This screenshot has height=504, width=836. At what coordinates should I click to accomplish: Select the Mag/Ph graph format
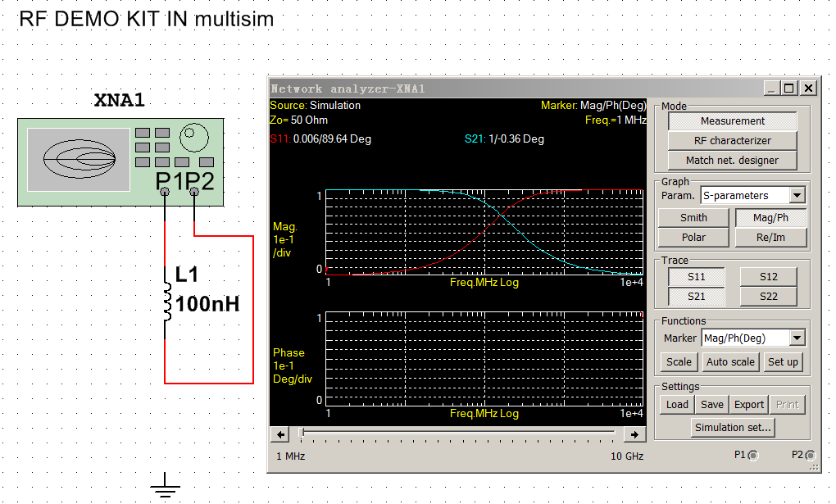[x=771, y=218]
